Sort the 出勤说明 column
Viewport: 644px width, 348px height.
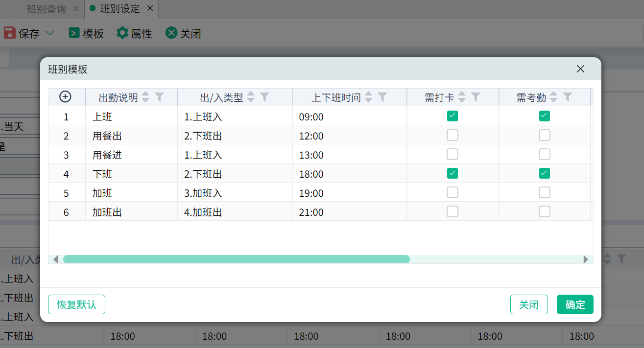[x=145, y=97]
